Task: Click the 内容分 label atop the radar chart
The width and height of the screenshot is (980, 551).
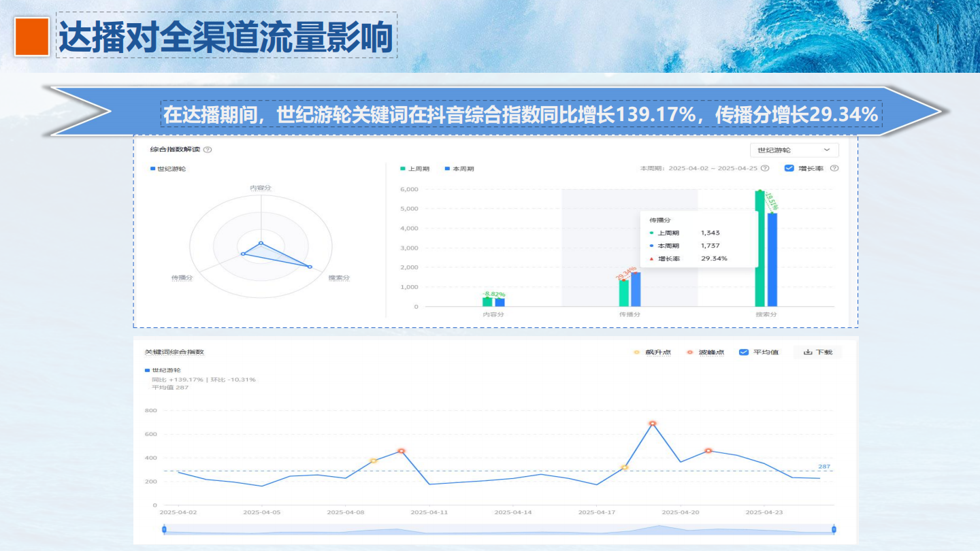Action: click(261, 187)
